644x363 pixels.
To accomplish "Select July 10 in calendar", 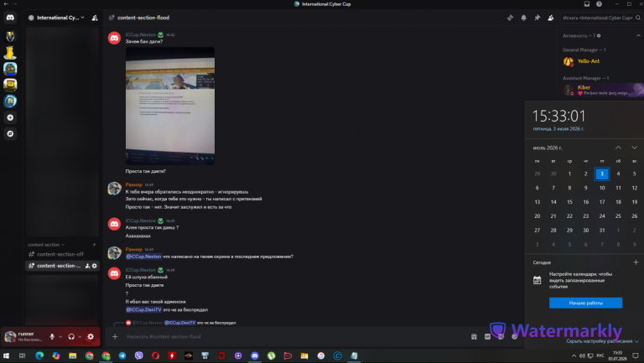I will click(x=602, y=188).
